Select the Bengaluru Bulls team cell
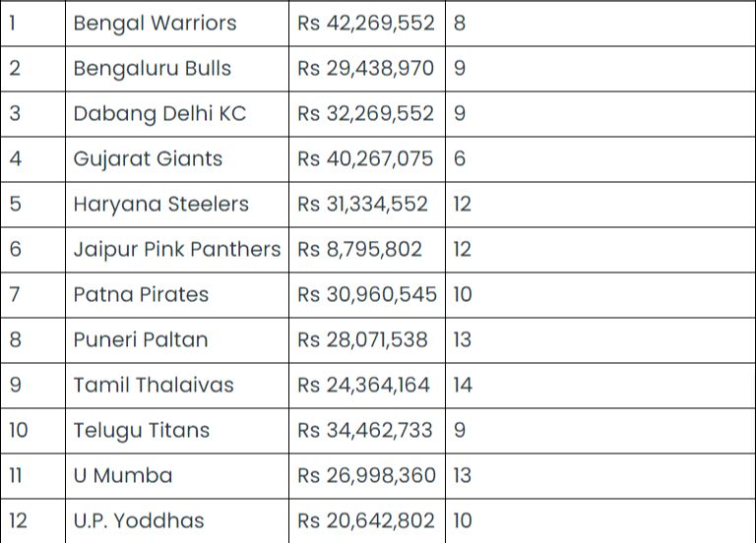This screenshot has height=543, width=756. 153,68
